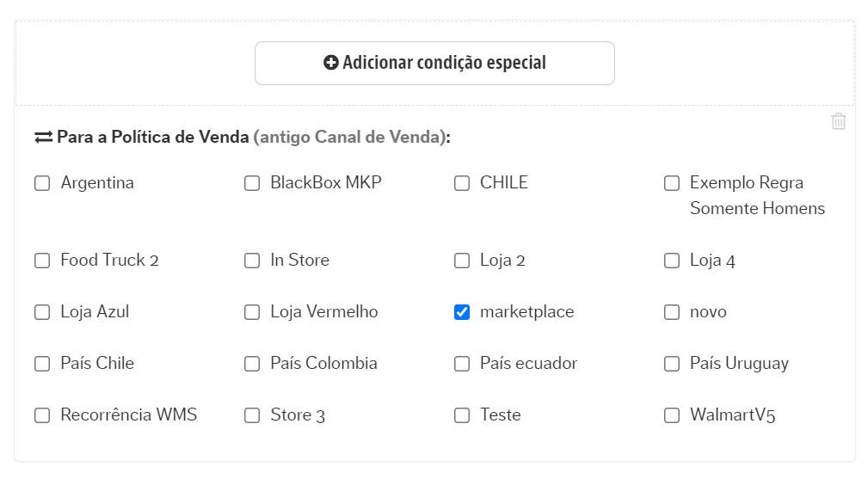Enable the Argentina checkbox

42,183
